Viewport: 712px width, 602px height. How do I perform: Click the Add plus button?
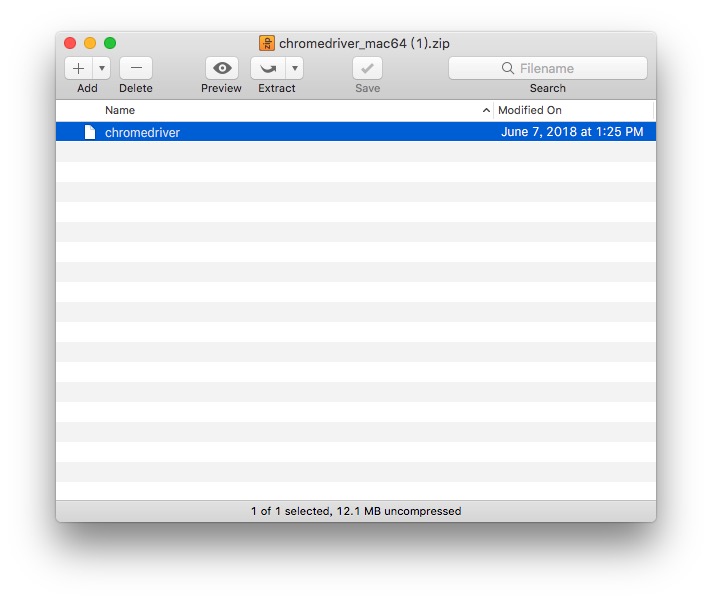79,68
